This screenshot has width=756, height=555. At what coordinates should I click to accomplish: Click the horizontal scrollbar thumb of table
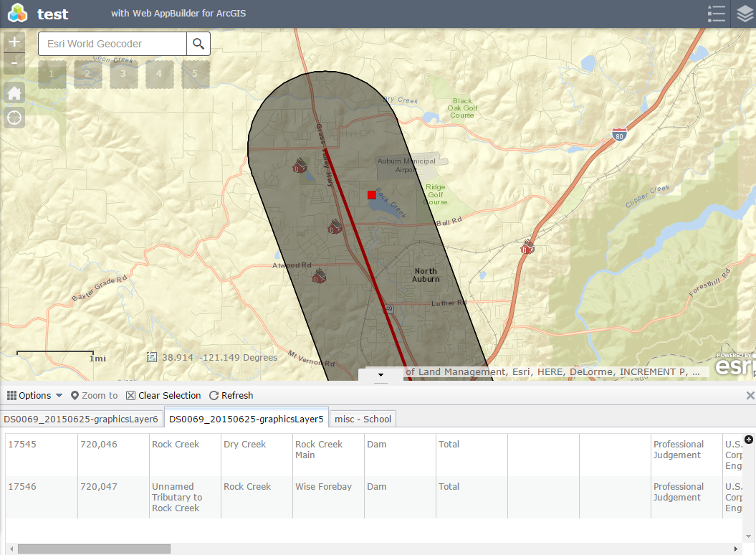[94, 549]
